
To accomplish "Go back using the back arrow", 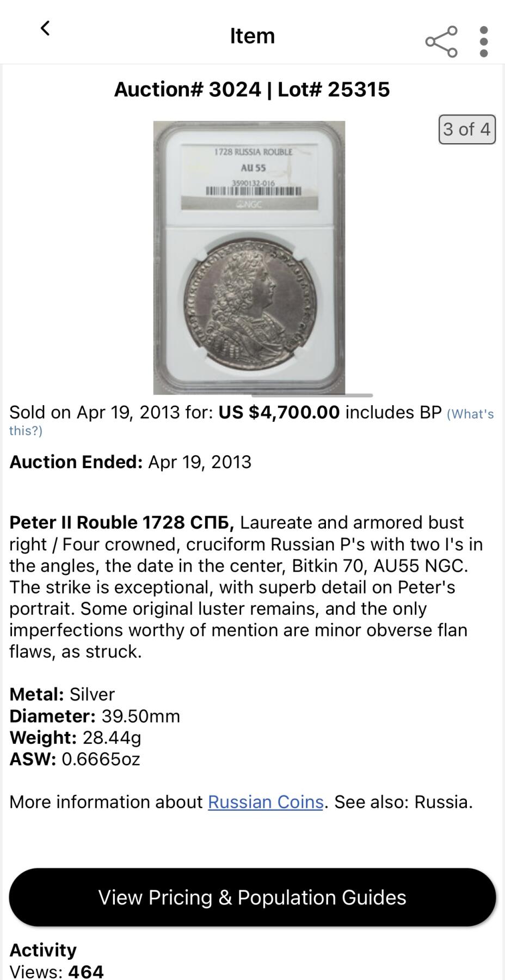I will pyautogui.click(x=45, y=28).
